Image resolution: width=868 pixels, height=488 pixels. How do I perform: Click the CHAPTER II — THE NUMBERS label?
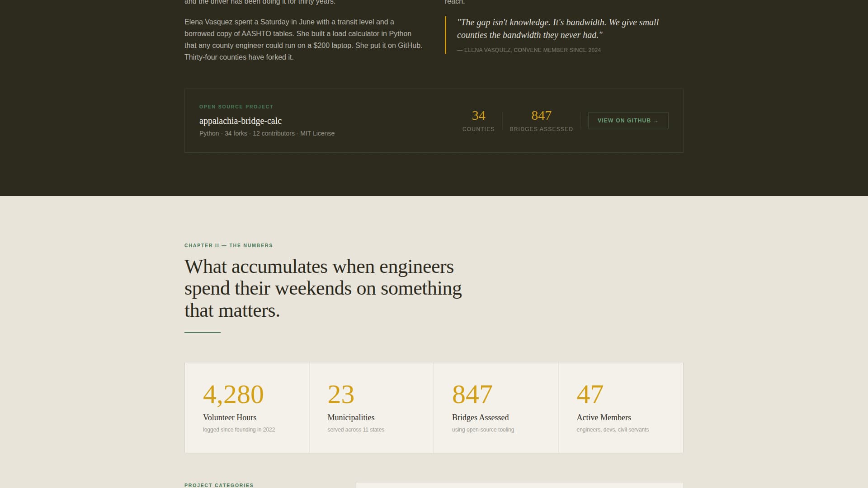228,245
